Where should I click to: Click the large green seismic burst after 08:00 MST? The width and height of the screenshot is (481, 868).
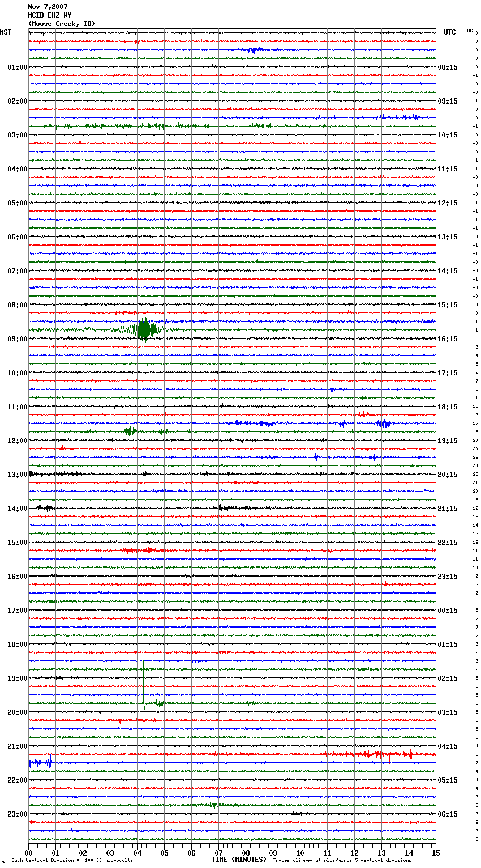(145, 330)
